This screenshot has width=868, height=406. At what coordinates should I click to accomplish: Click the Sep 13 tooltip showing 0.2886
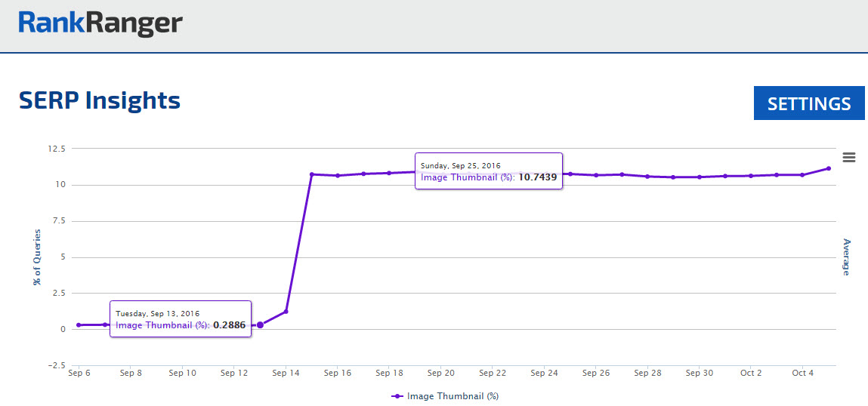181,318
